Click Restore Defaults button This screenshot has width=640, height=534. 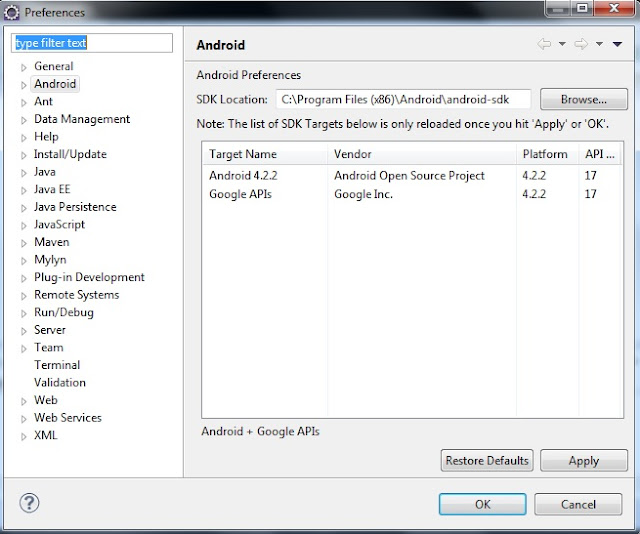point(487,461)
